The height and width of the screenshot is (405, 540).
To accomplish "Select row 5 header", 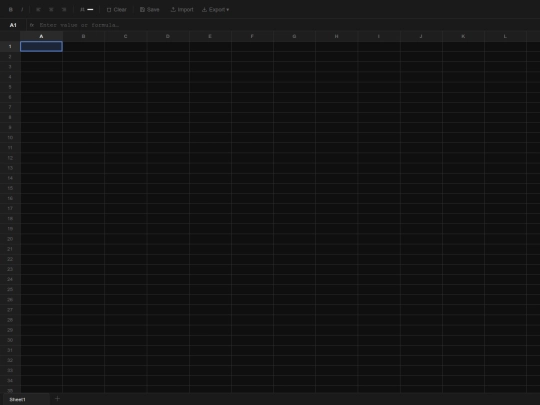I will (10, 87).
